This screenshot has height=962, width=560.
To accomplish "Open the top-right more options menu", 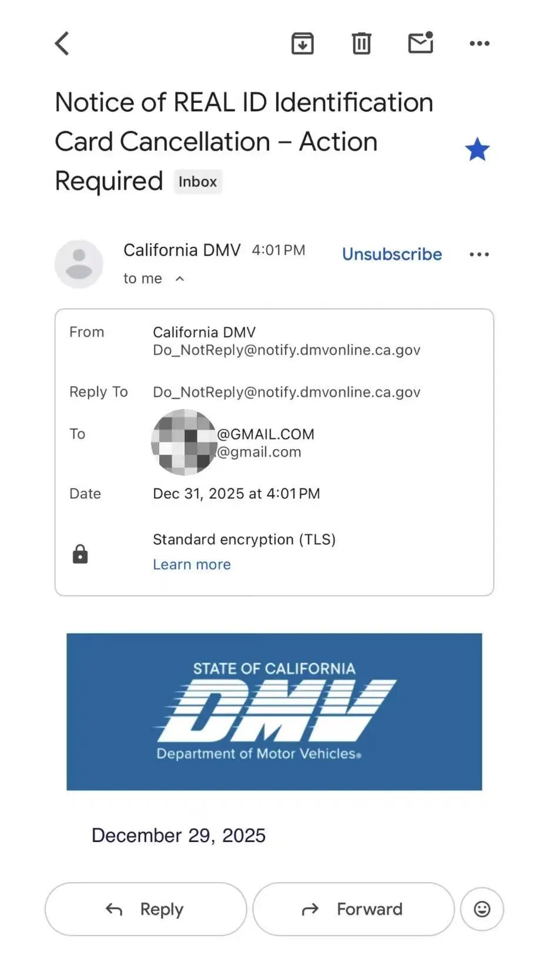I will 479,43.
